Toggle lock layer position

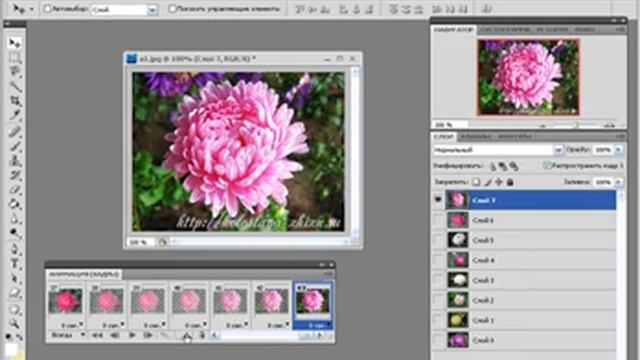pyautogui.click(x=499, y=182)
